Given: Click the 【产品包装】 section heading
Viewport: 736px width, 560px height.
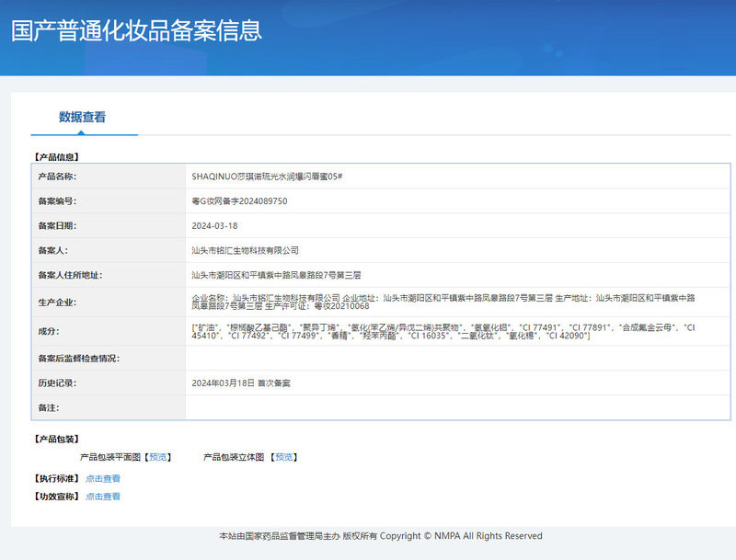Looking at the screenshot, I should click(56, 440).
